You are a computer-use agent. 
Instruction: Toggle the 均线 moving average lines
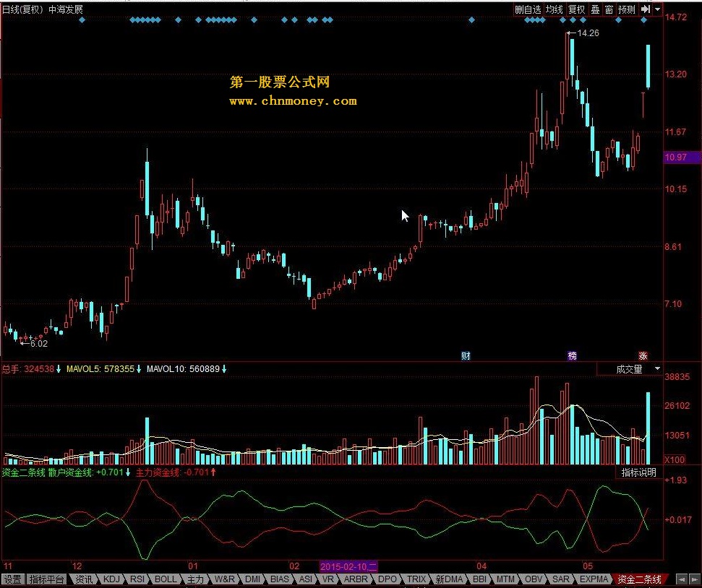(554, 9)
